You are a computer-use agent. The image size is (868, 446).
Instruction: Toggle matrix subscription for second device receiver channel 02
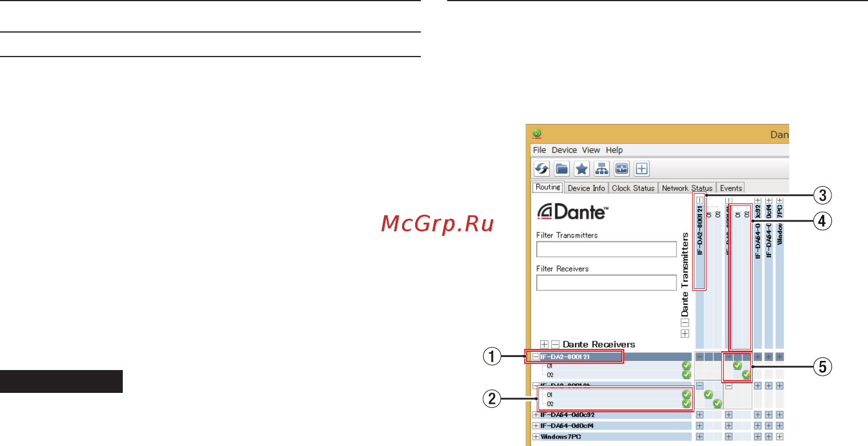pos(718,404)
